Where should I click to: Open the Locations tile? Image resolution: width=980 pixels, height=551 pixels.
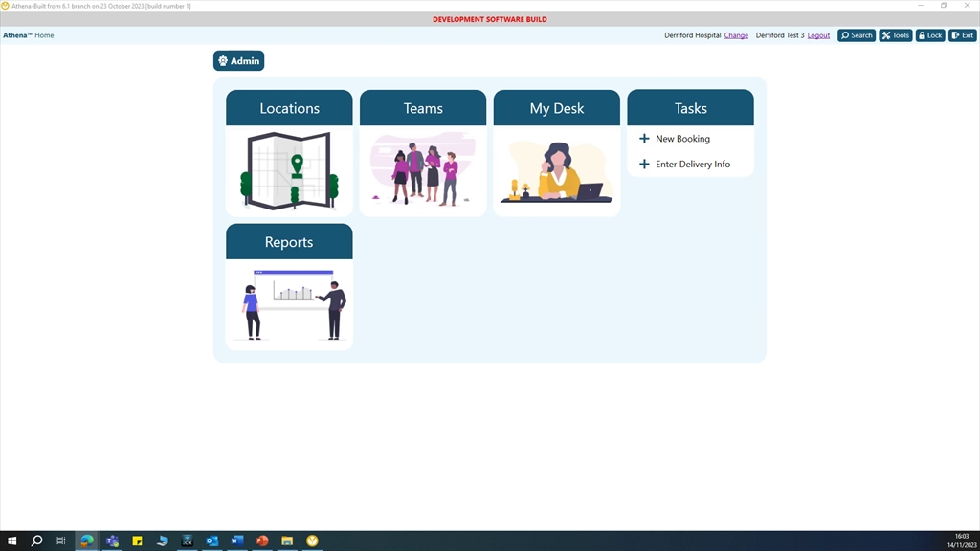[x=289, y=153]
